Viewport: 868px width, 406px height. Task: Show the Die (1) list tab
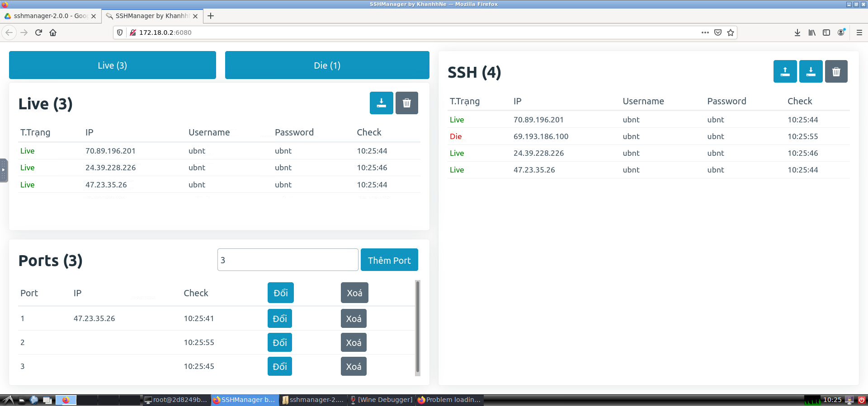(327, 65)
